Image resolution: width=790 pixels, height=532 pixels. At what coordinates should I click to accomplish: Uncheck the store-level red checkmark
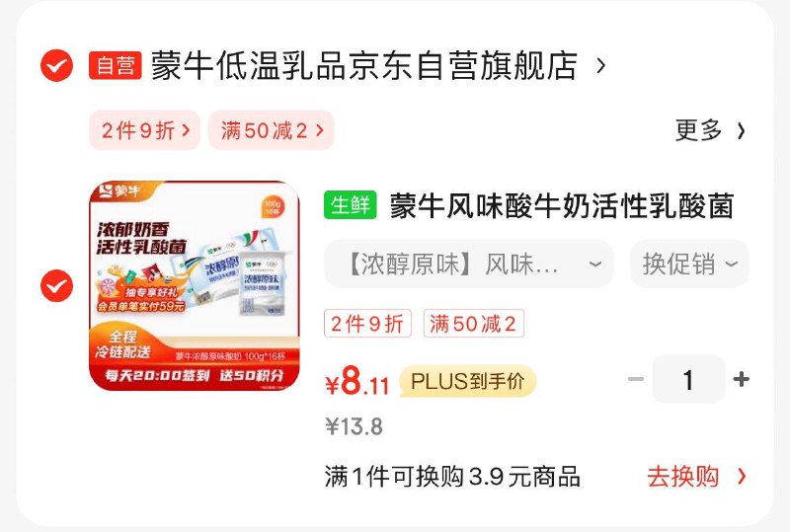56,65
